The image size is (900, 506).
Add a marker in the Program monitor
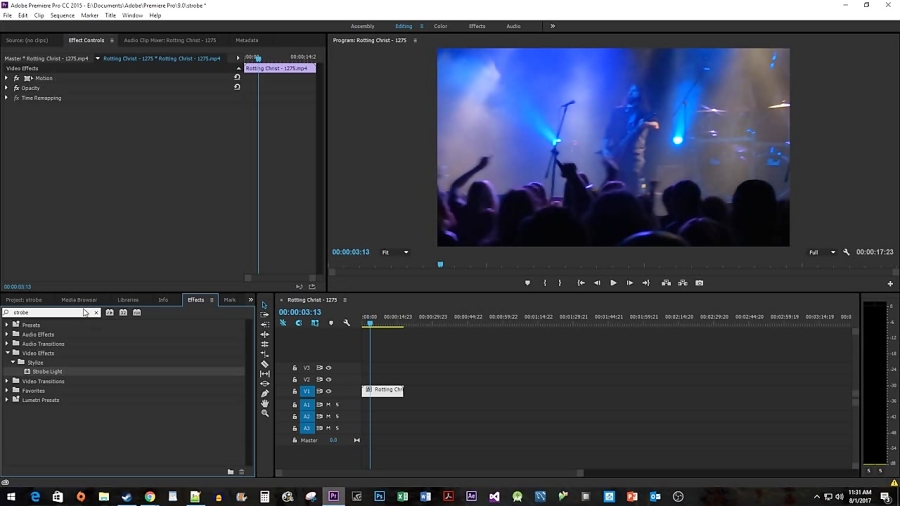(527, 283)
